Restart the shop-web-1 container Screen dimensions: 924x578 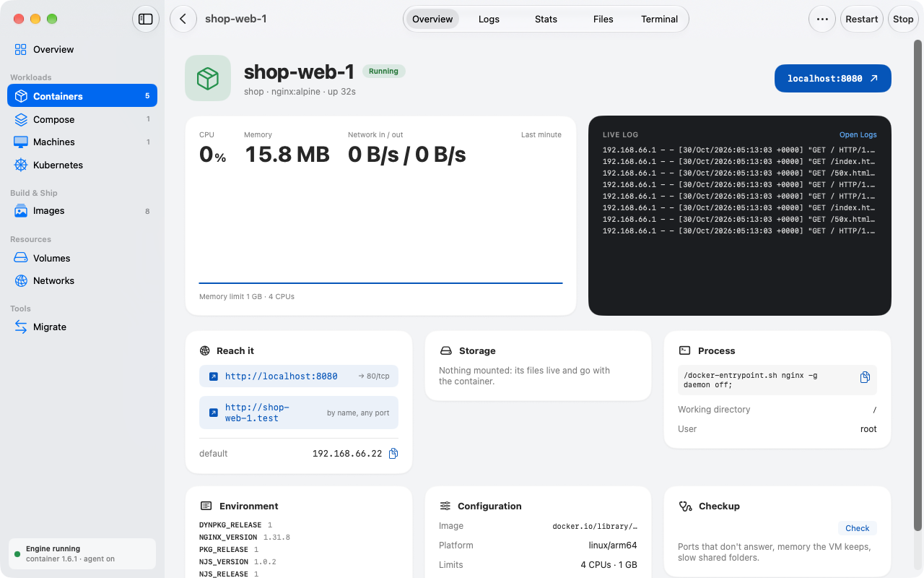click(862, 20)
